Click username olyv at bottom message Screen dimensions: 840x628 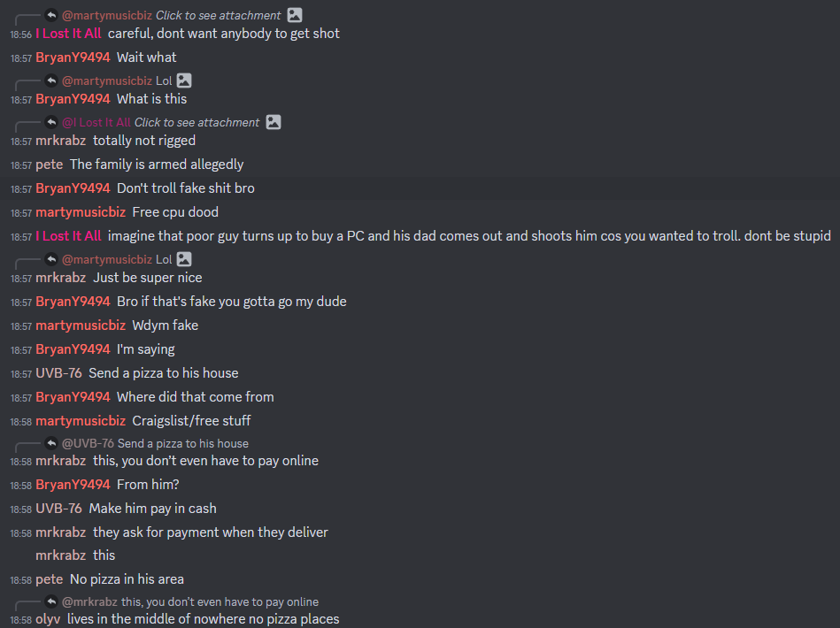48,619
